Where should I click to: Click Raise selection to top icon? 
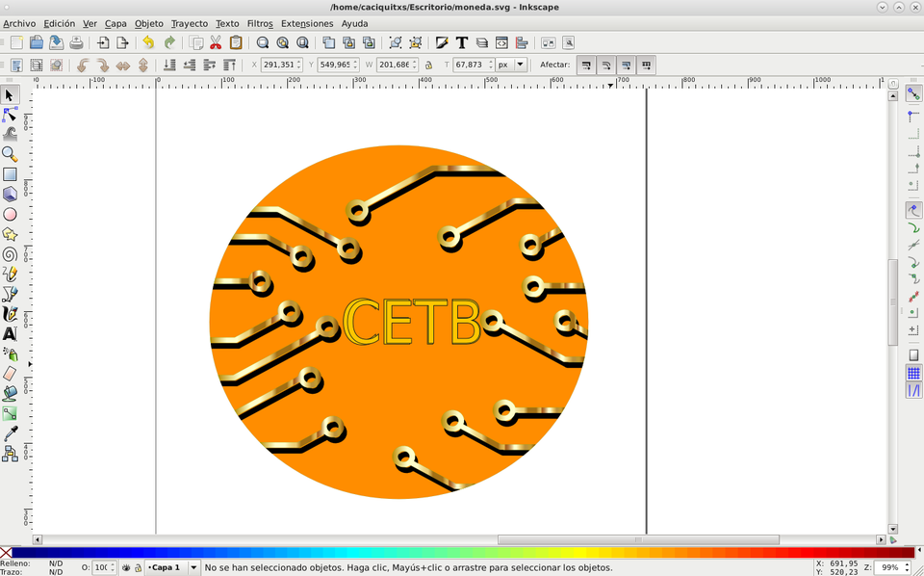229,65
